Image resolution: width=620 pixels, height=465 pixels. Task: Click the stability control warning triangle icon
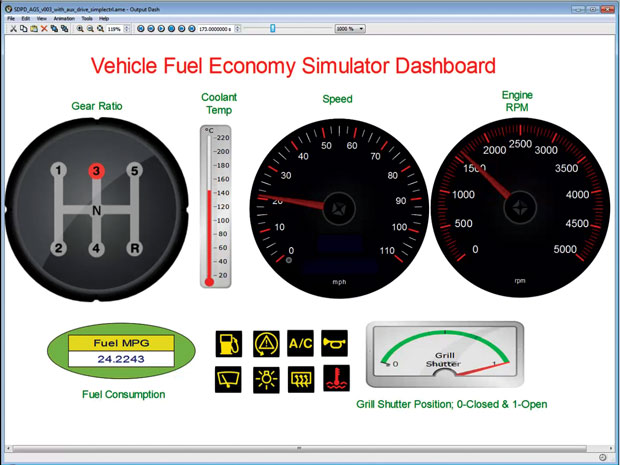point(266,344)
